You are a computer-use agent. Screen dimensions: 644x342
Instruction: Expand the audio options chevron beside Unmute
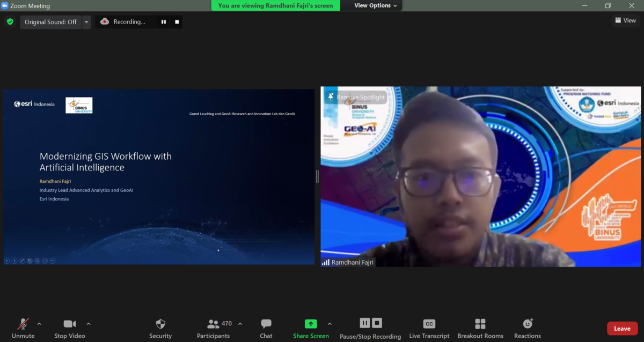pyautogui.click(x=39, y=324)
